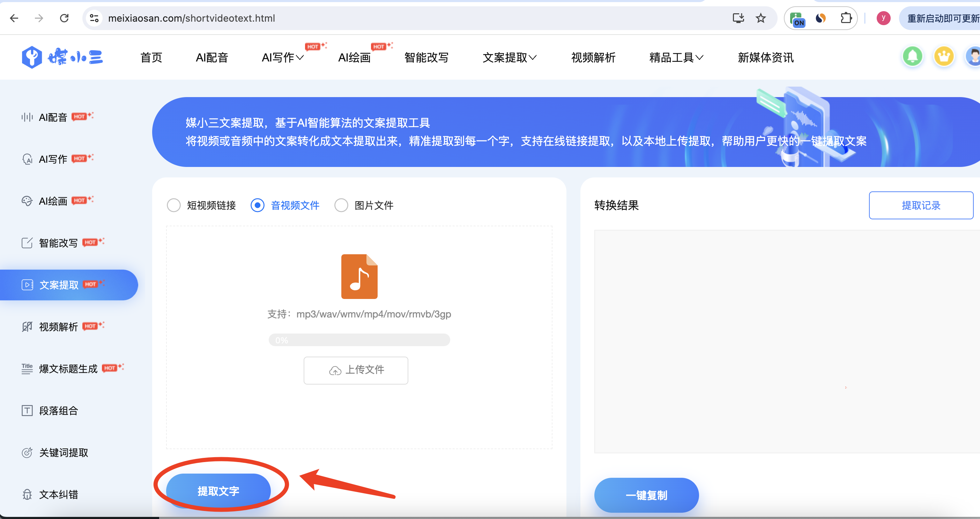Image resolution: width=980 pixels, height=519 pixels.
Task: Bookmark this page with the star icon
Action: click(x=760, y=18)
